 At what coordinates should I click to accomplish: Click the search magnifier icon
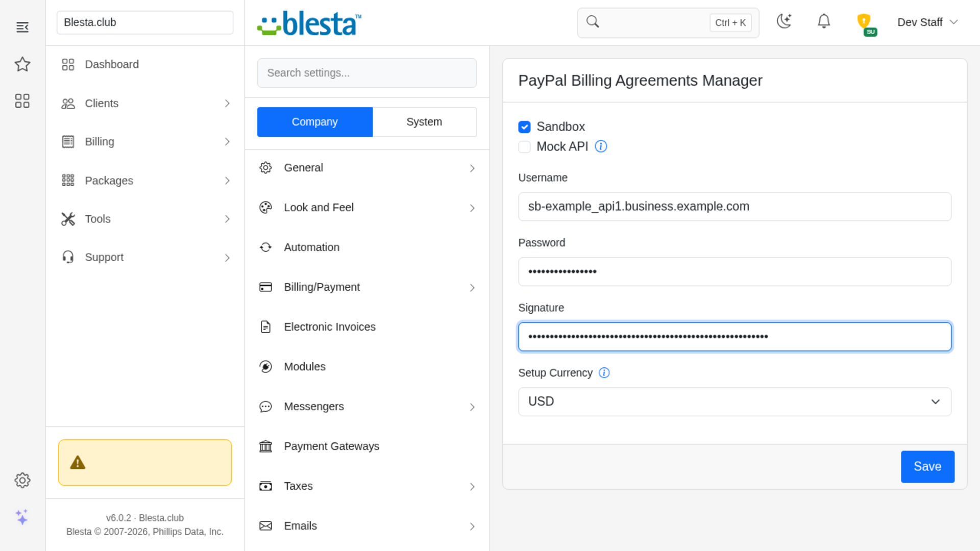click(x=593, y=22)
